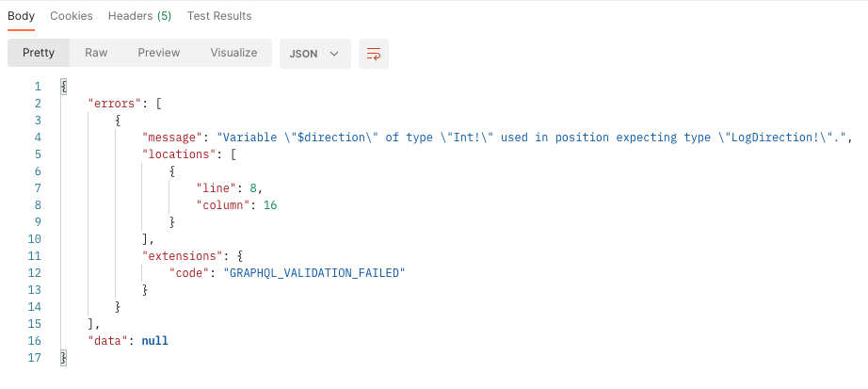Select the Raw view mode

[x=96, y=53]
